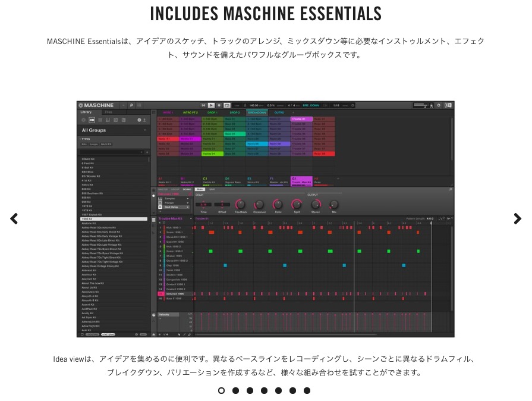Select the Samples browser type icon
The width and height of the screenshot is (532, 401).
(x=124, y=120)
